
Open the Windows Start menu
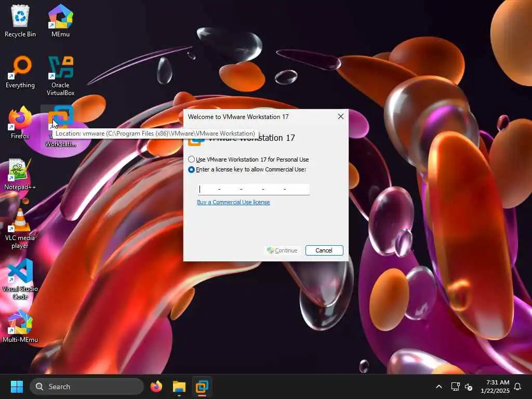point(17,387)
